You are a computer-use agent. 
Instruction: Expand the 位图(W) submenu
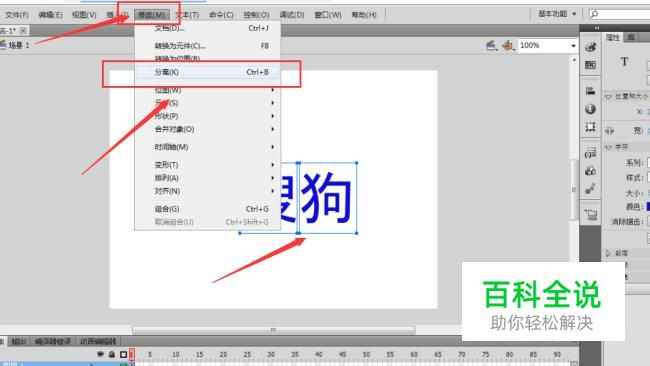pos(208,90)
